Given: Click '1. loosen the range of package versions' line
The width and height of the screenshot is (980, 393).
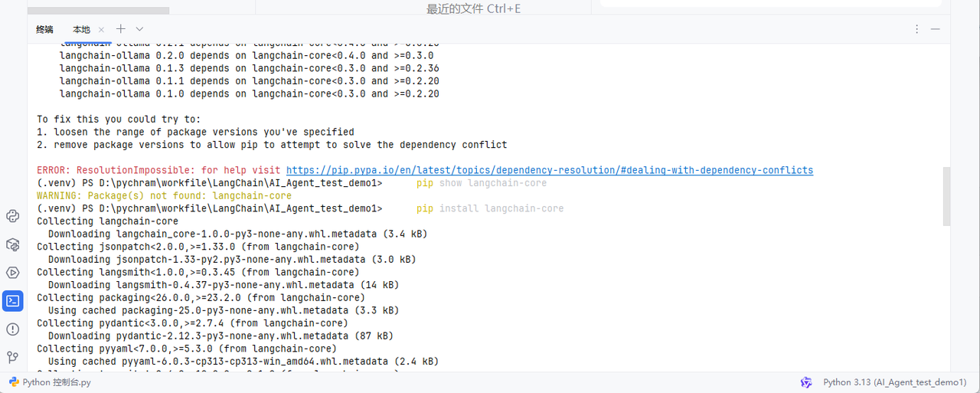Looking at the screenshot, I should [x=195, y=132].
